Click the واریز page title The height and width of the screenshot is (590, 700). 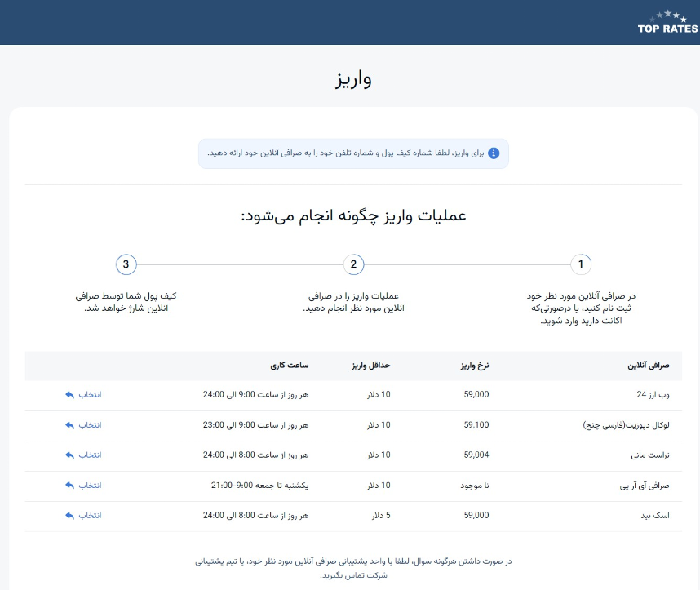(x=353, y=79)
